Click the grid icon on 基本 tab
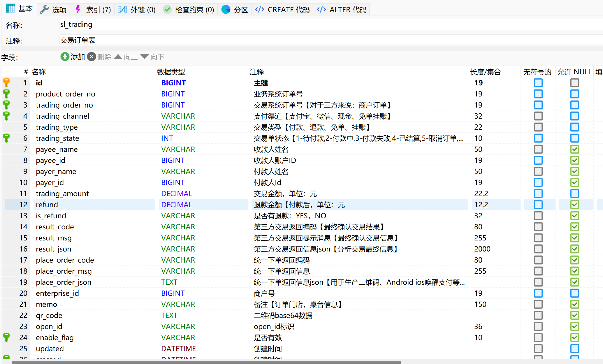 coord(10,9)
